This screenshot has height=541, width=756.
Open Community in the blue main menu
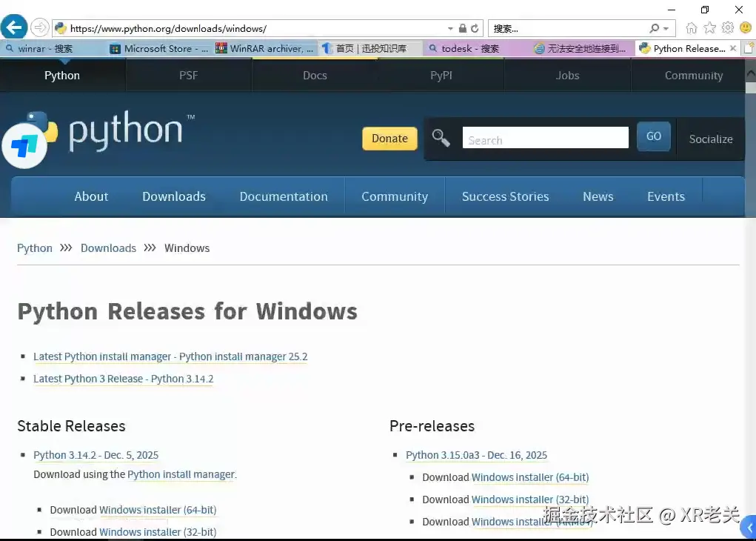pyautogui.click(x=395, y=196)
